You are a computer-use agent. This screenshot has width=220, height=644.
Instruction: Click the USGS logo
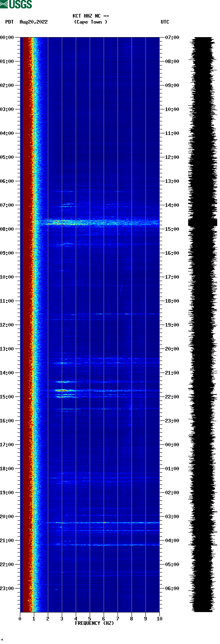(x=16, y=4)
